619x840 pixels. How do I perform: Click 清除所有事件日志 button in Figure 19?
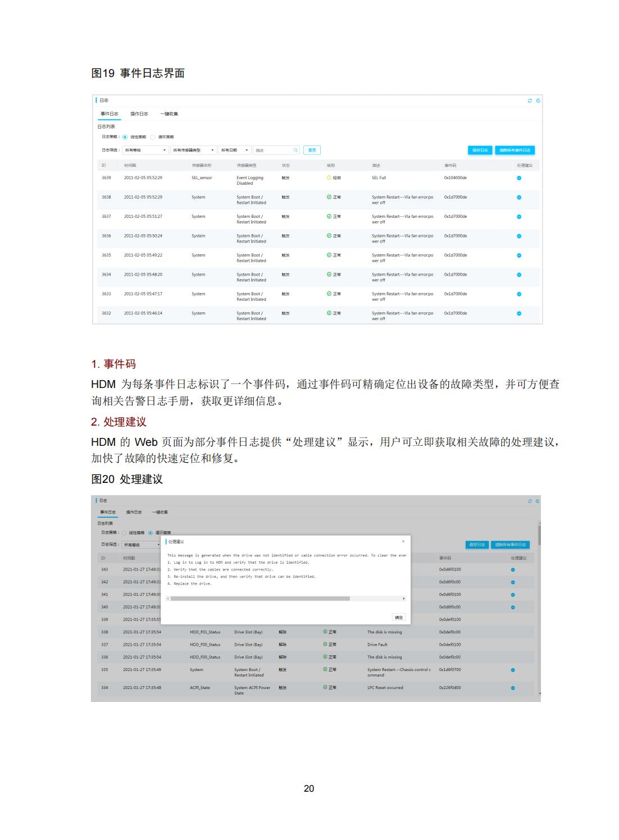(x=515, y=150)
